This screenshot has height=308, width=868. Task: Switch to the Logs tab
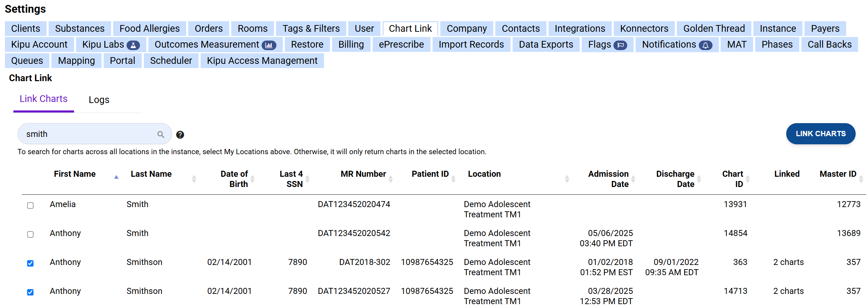click(99, 100)
